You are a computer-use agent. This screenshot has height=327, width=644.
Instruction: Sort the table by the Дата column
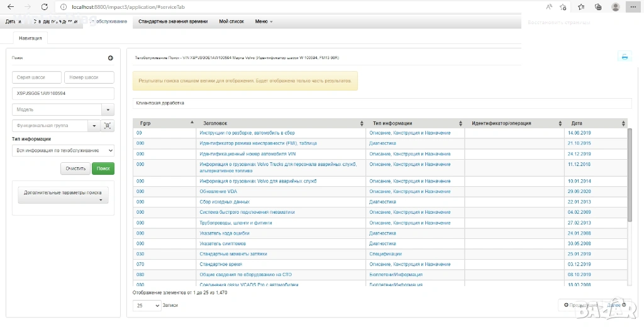623,123
